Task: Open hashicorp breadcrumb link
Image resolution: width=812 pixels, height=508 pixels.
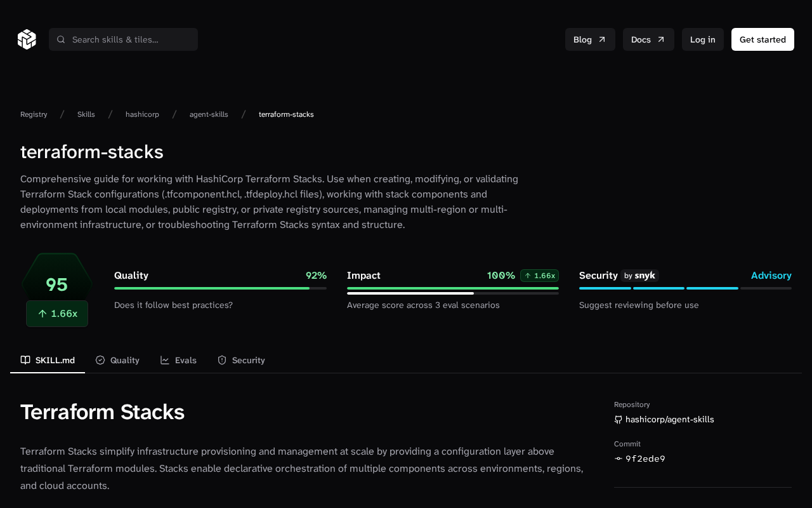Action: 142,114
